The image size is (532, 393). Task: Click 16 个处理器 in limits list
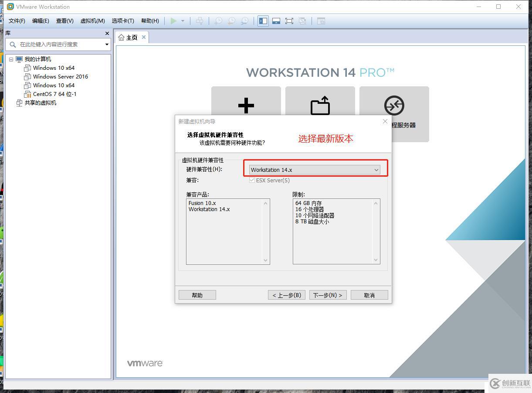coord(310,209)
